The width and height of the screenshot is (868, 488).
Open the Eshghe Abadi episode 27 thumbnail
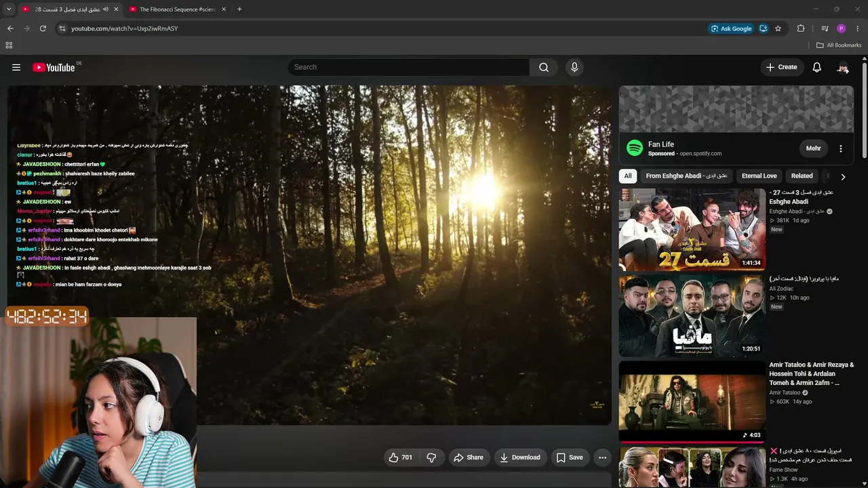[692, 229]
